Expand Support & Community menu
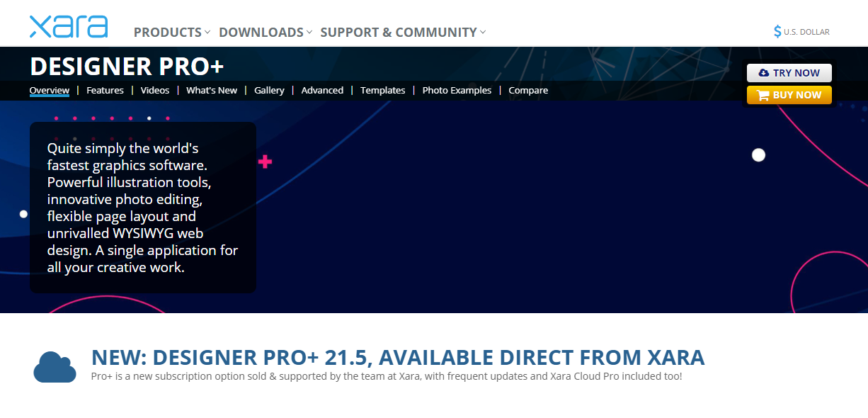The image size is (868, 418). [403, 32]
